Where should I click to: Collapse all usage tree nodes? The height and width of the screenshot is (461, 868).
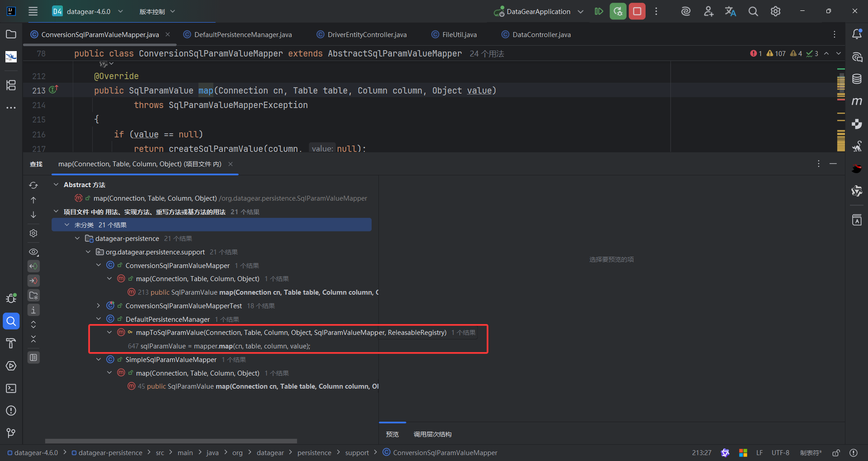[33, 339]
